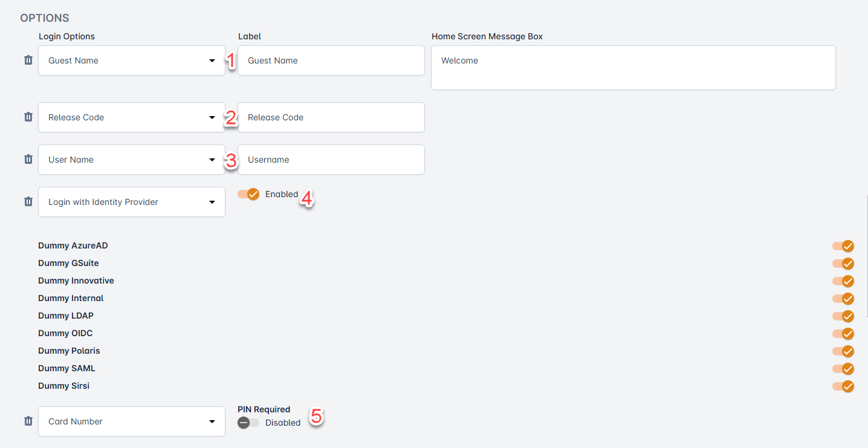Click the Home Screen Message Box textarea
Image resolution: width=868 pixels, height=448 pixels.
(633, 68)
